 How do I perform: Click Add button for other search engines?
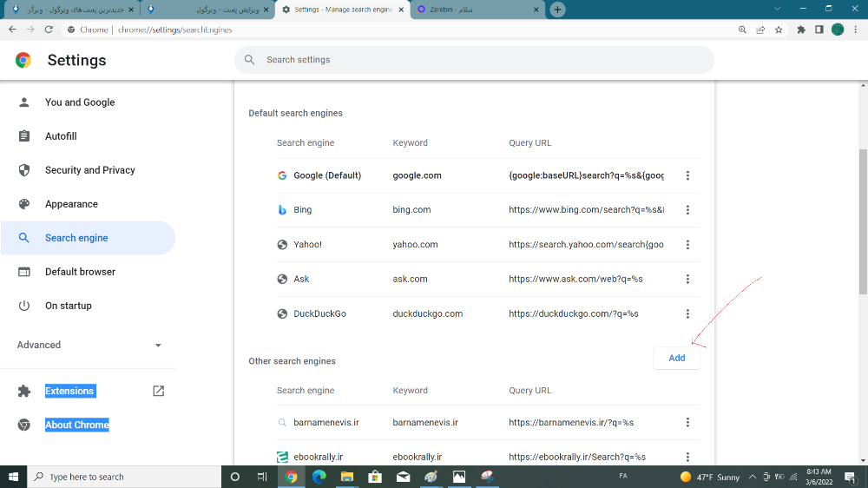pos(676,358)
